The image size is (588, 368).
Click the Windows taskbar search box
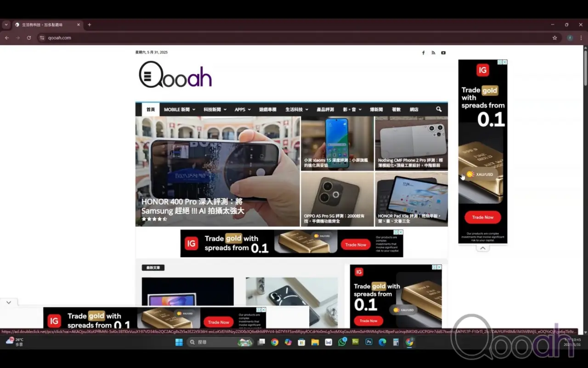click(x=220, y=342)
